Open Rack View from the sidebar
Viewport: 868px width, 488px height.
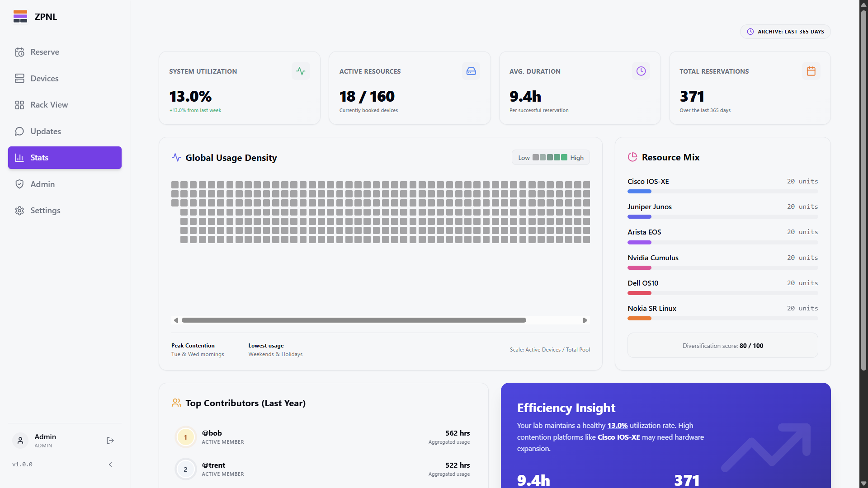pyautogui.click(x=47, y=104)
